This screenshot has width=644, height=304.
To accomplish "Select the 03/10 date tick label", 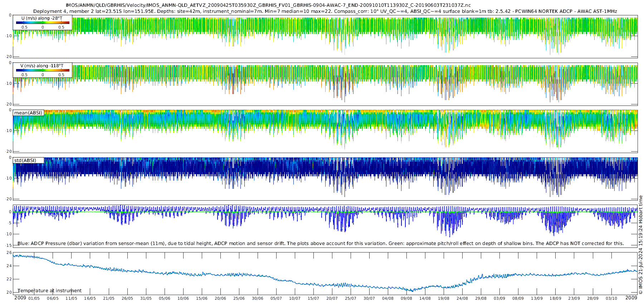I will click(611, 298).
